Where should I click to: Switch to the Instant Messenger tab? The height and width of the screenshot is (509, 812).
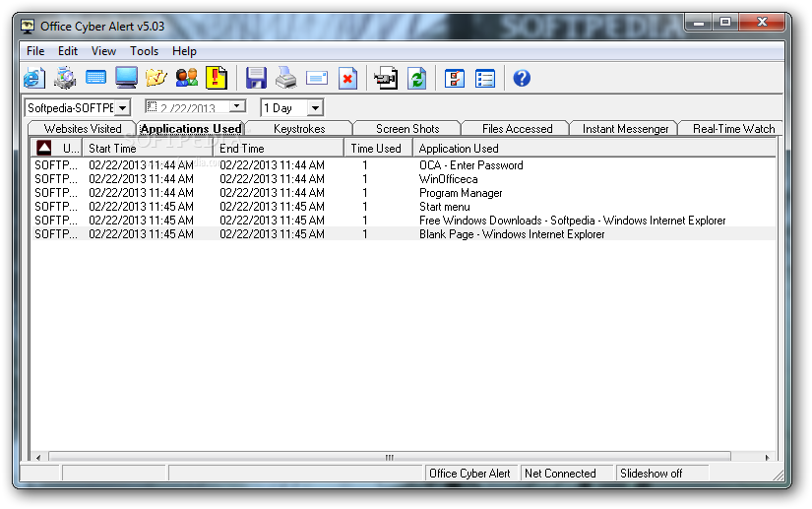coord(625,128)
